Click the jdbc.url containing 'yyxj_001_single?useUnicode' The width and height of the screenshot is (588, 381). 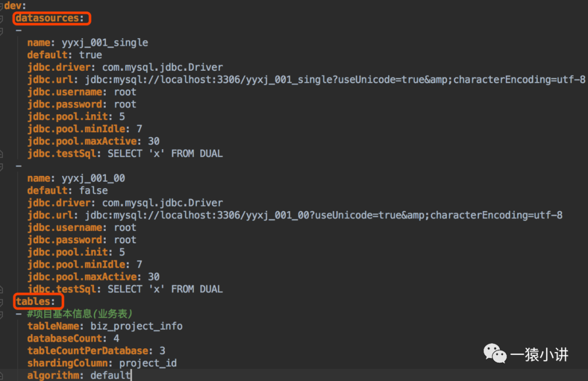click(x=306, y=80)
